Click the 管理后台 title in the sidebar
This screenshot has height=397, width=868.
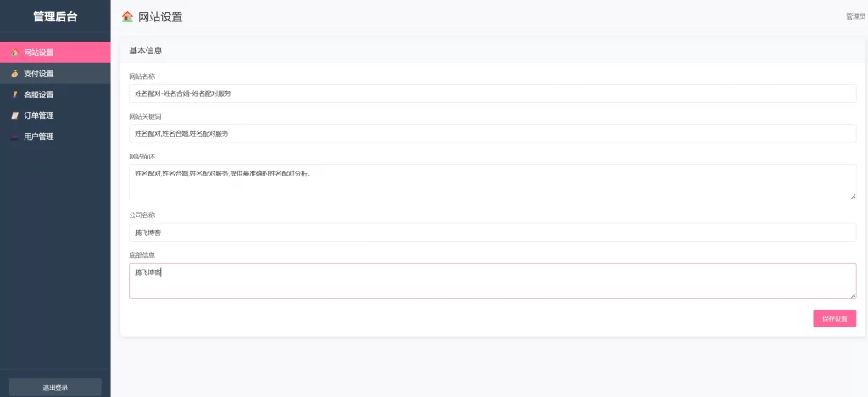coord(55,16)
